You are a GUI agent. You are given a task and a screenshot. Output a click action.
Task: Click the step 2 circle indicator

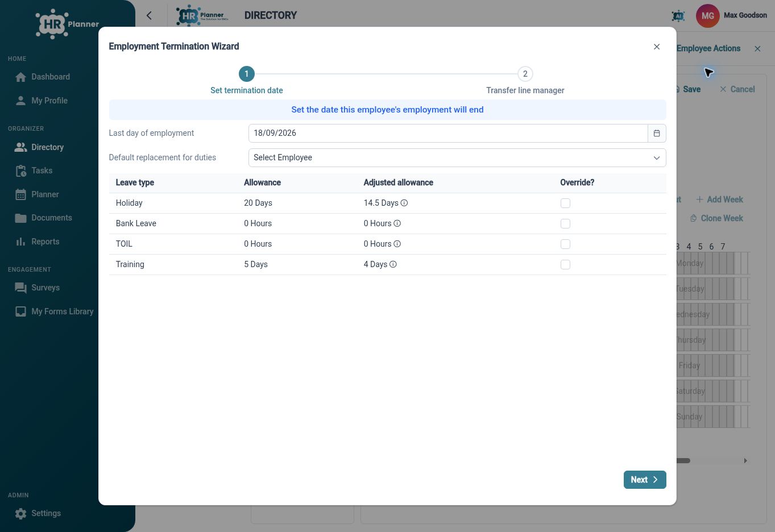[x=525, y=74]
